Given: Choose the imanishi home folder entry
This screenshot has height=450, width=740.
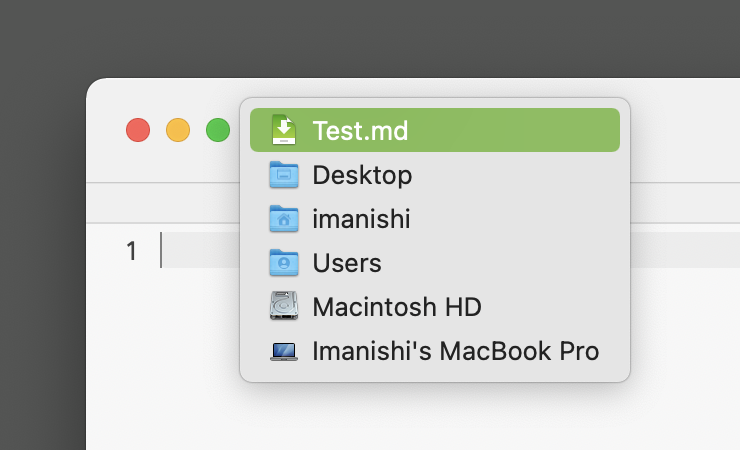Looking at the screenshot, I should click(435, 219).
